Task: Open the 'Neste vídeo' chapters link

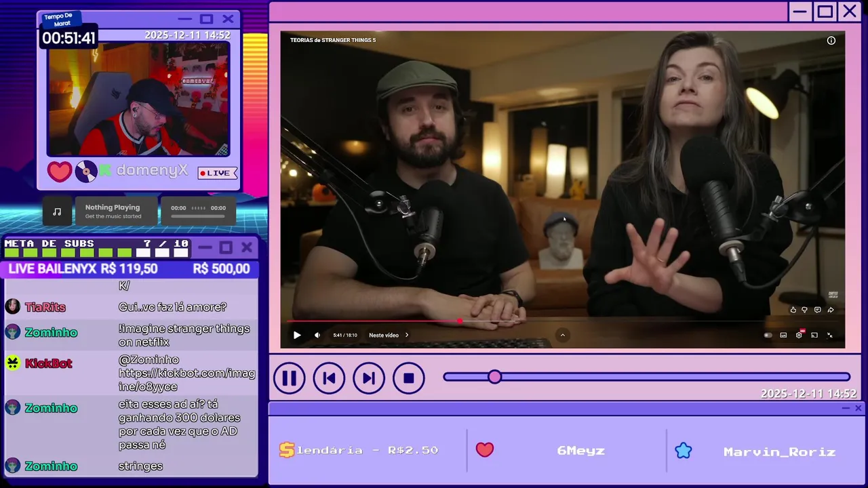Action: (x=384, y=335)
